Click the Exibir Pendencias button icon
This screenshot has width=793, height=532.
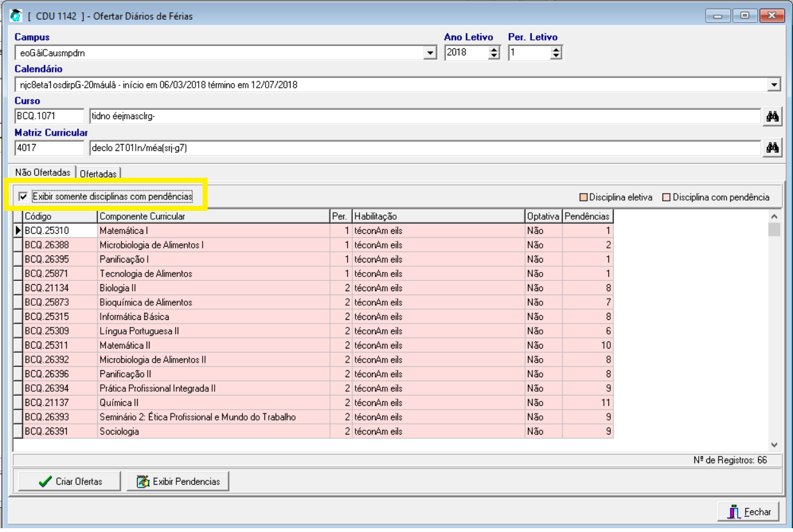coord(143,482)
